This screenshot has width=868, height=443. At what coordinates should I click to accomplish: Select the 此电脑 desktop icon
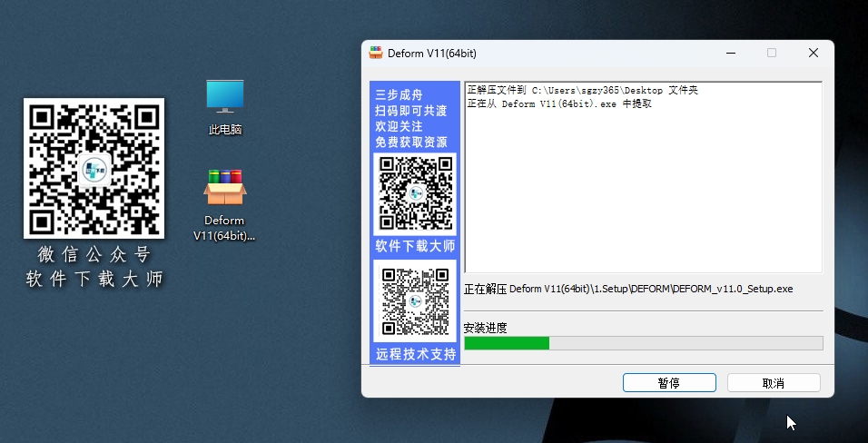225,107
